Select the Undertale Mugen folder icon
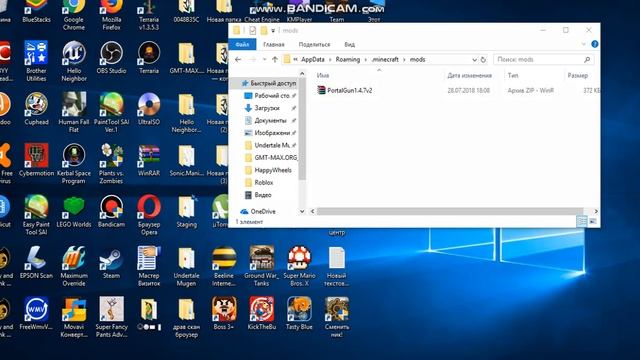Viewport: 640px width, 360px height. (x=186, y=266)
